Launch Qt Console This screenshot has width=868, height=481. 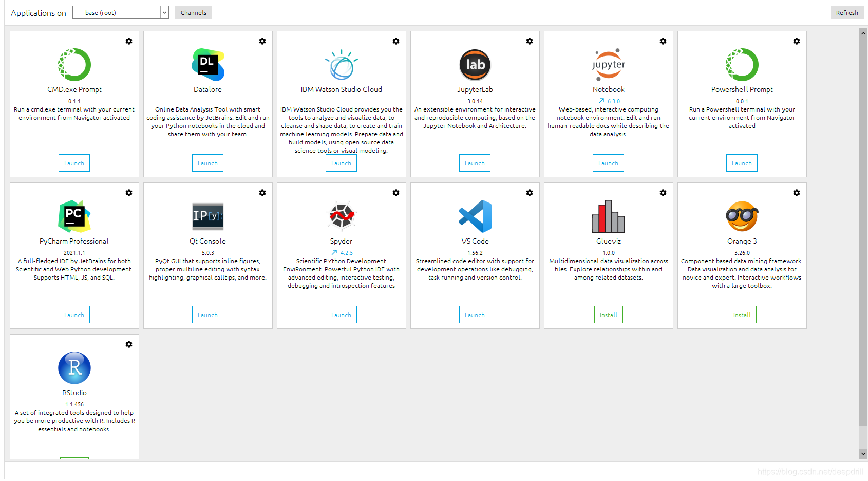point(207,314)
